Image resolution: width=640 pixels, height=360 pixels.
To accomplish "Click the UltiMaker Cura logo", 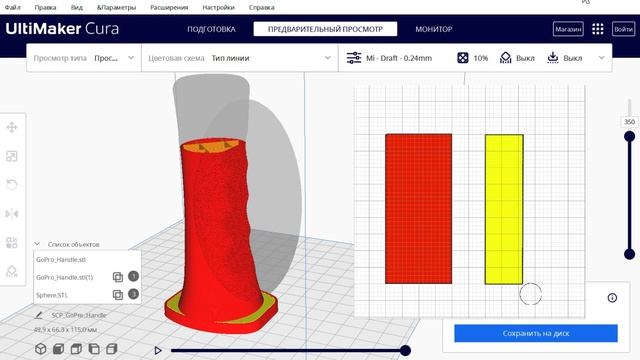I will click(62, 29).
